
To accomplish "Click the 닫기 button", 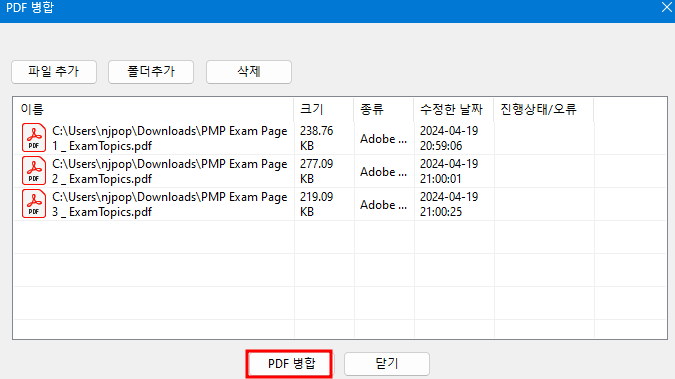I will point(387,364).
